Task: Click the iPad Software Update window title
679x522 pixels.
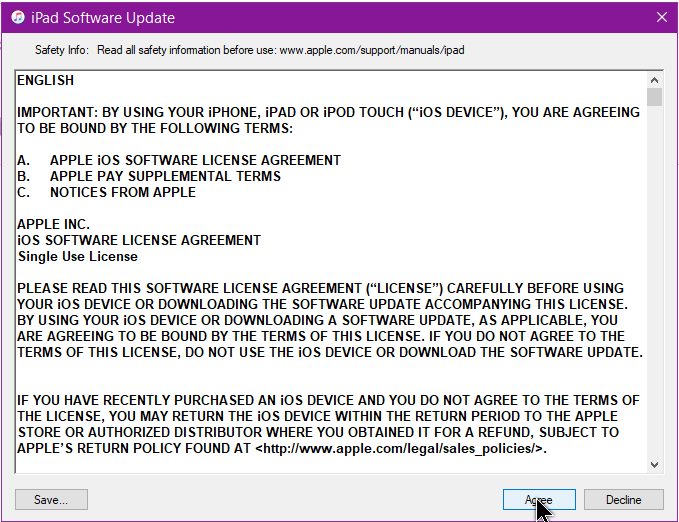Action: pyautogui.click(x=103, y=18)
